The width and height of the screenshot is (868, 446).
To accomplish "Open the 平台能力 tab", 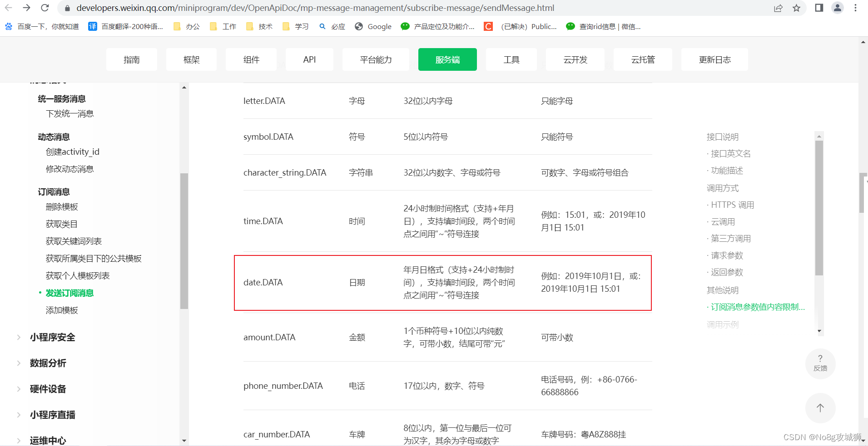I will point(376,59).
